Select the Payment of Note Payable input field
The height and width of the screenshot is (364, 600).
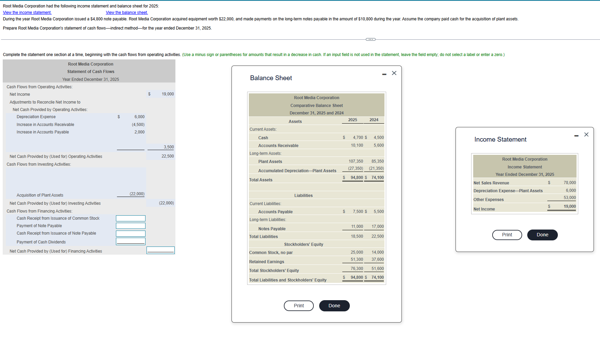click(x=131, y=226)
